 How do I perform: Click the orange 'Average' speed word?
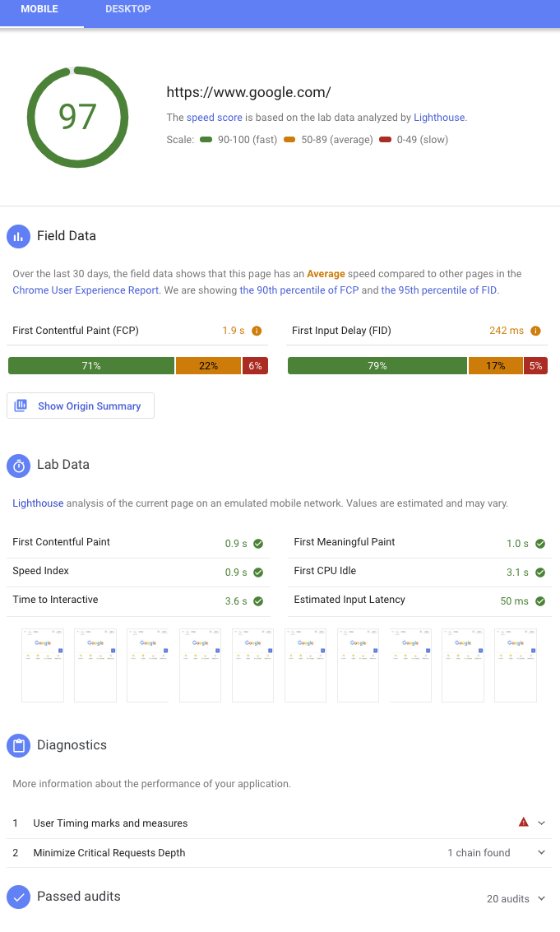(x=326, y=274)
